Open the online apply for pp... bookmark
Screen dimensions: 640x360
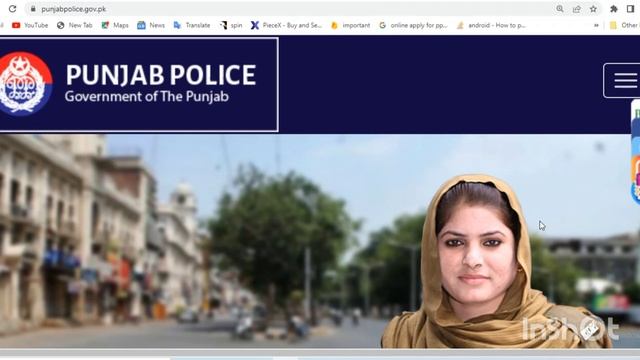click(x=413, y=25)
